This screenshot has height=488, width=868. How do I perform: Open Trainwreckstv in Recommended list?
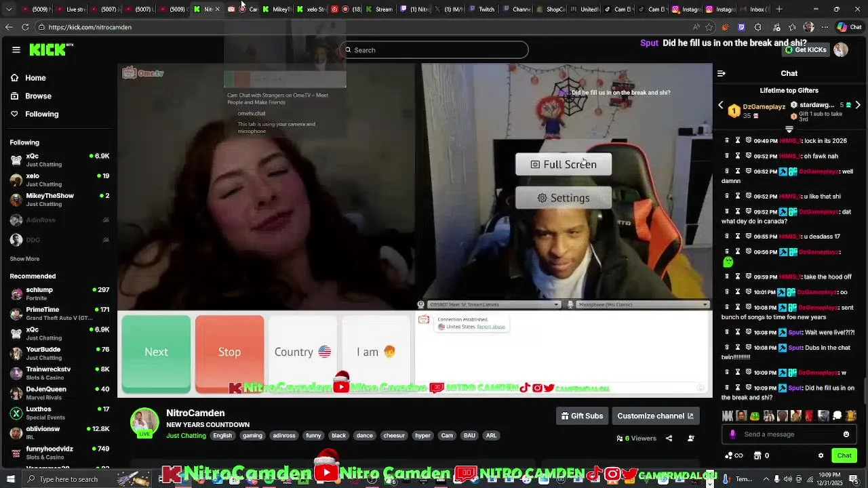click(60, 373)
